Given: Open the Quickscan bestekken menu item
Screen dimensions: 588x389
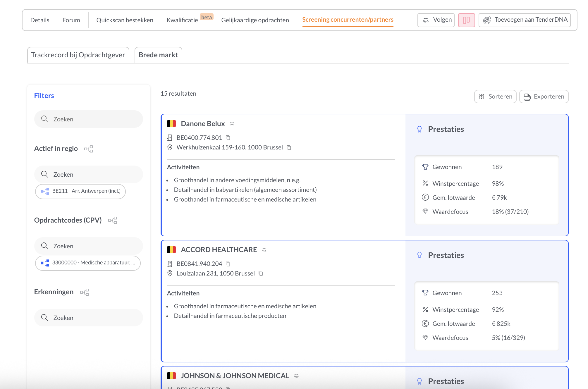Looking at the screenshot, I should (125, 20).
